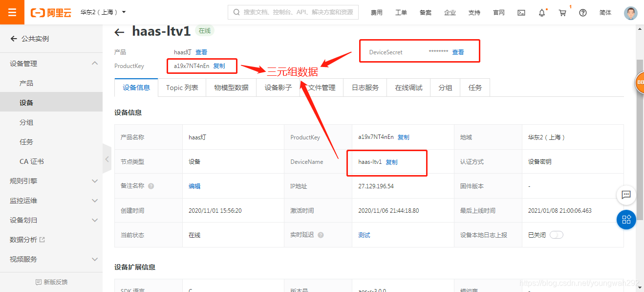Toggle 设备本地日志上报 switch
Image resolution: width=644 pixels, height=292 pixels.
click(x=557, y=235)
